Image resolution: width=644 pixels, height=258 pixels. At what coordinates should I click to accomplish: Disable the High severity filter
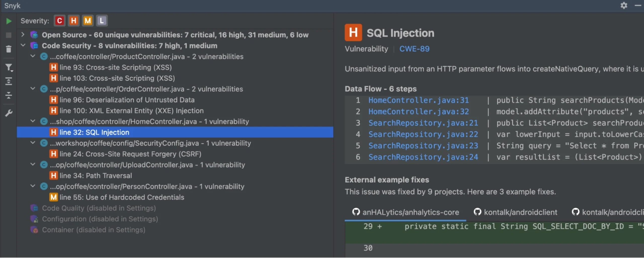pos(73,20)
